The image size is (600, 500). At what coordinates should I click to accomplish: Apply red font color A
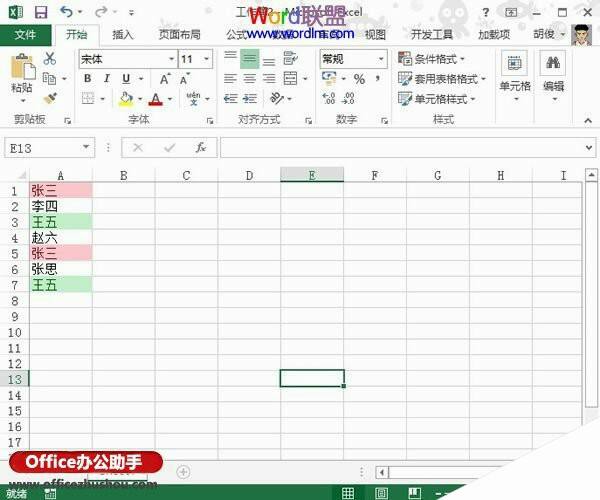[156, 99]
